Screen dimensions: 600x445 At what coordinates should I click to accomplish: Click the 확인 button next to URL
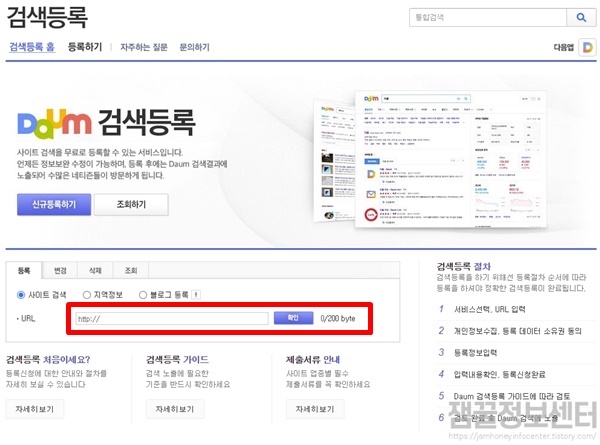pyautogui.click(x=293, y=318)
